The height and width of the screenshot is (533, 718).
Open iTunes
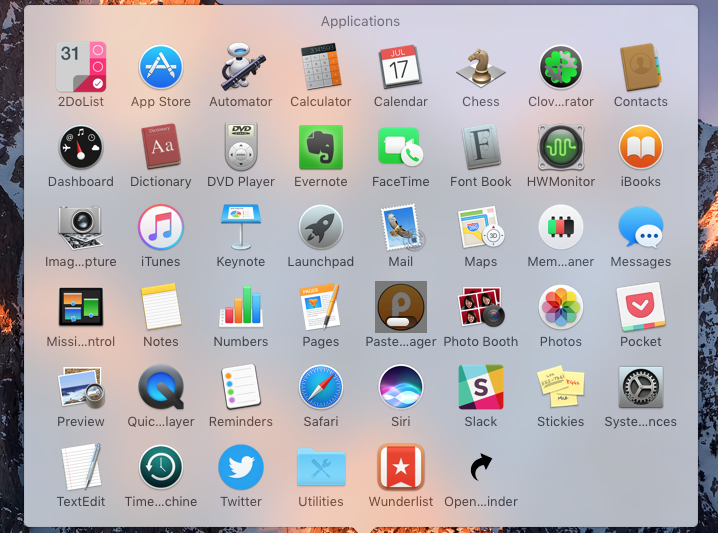(x=161, y=227)
